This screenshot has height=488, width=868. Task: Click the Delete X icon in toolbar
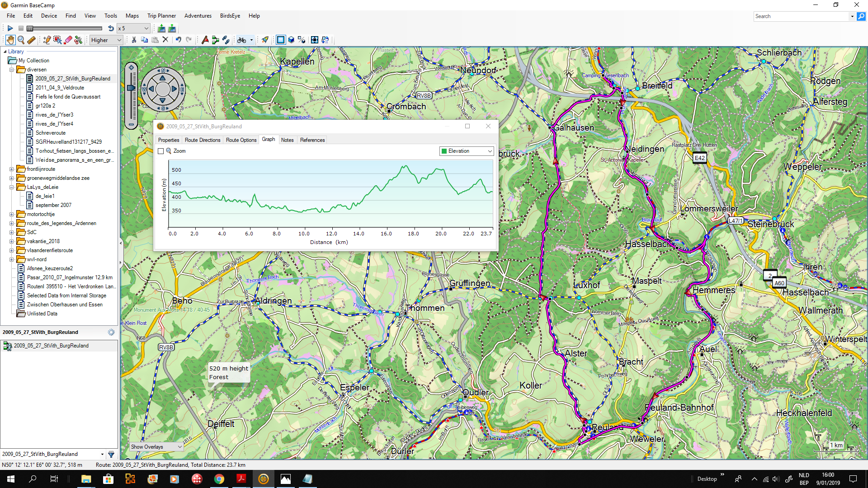point(165,40)
